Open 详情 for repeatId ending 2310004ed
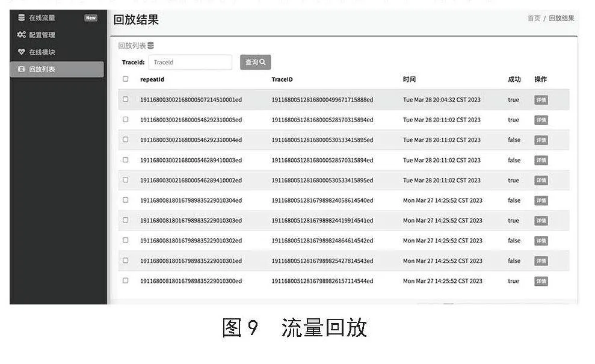Screen dimensions: 595x364 coord(541,140)
